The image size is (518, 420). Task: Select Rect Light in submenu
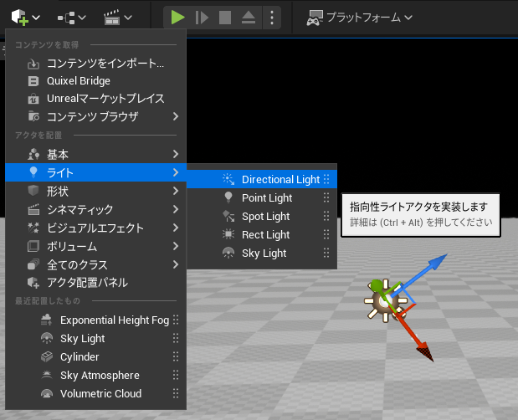tap(265, 235)
